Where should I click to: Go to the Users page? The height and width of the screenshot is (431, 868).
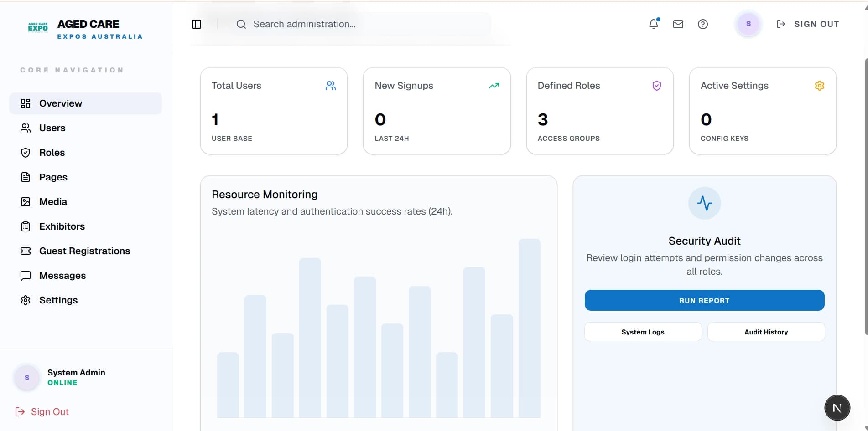coord(85,128)
